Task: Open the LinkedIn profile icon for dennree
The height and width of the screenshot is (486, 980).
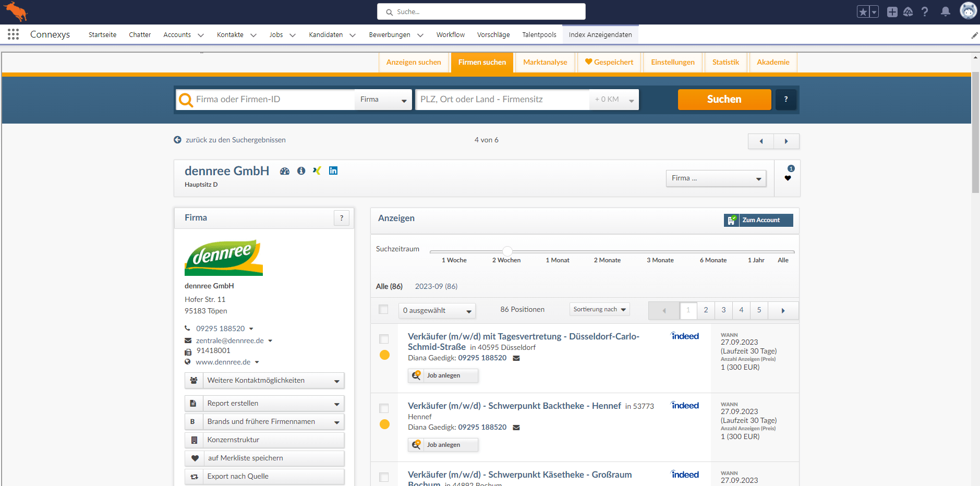Action: click(333, 171)
